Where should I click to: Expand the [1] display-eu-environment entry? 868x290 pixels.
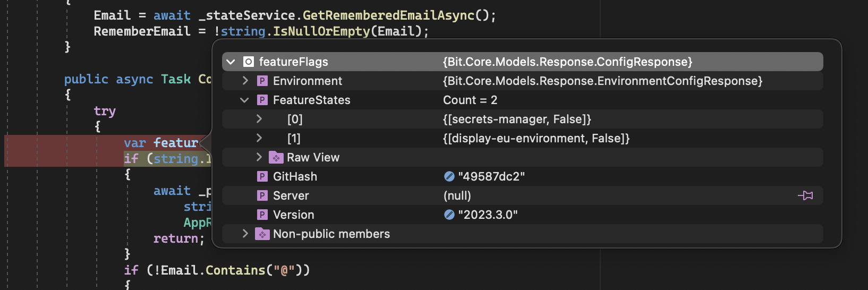(259, 138)
